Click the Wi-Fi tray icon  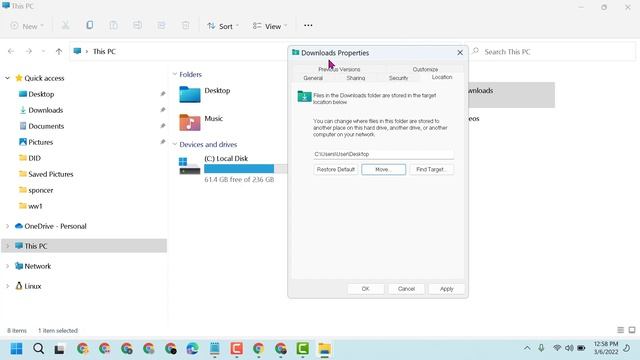[557, 348]
